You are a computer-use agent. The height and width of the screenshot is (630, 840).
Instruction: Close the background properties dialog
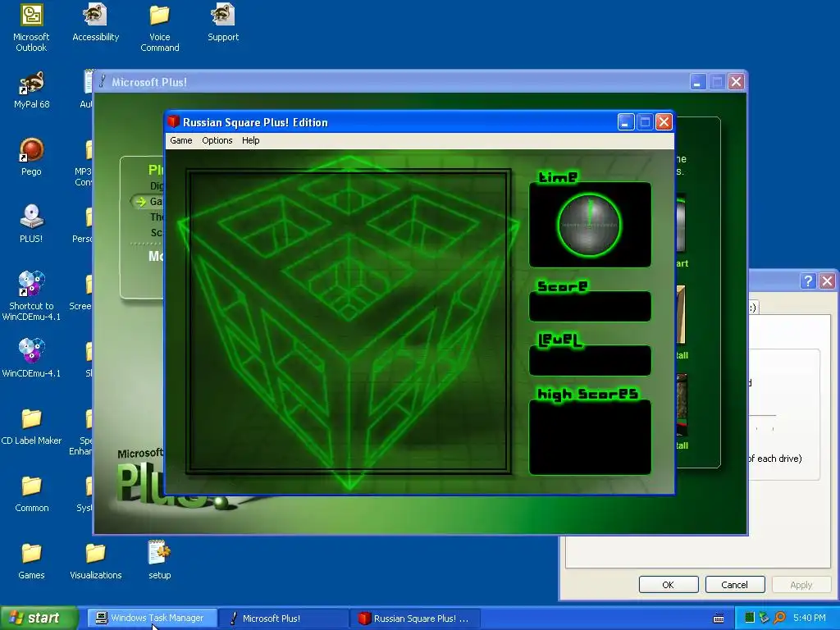827,281
